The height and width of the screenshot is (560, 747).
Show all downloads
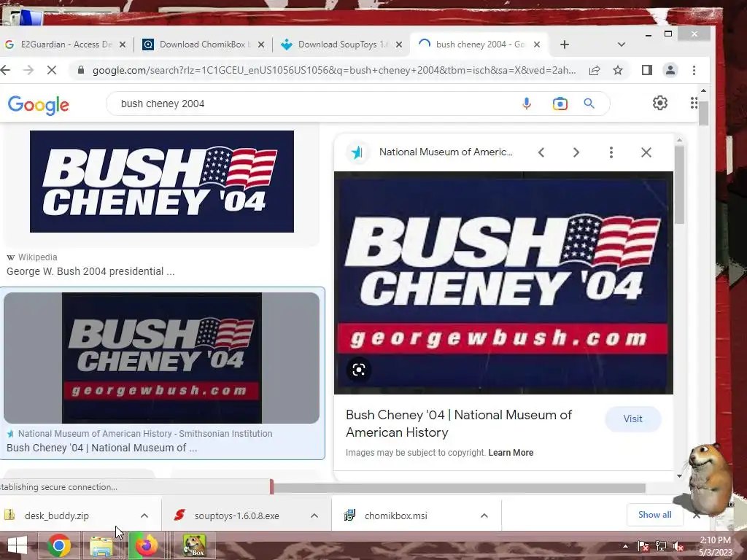click(654, 515)
